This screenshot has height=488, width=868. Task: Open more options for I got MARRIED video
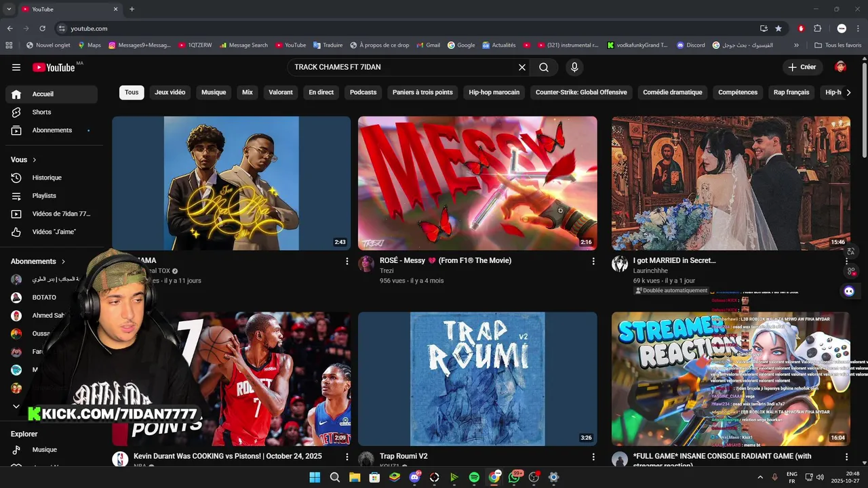846,261
